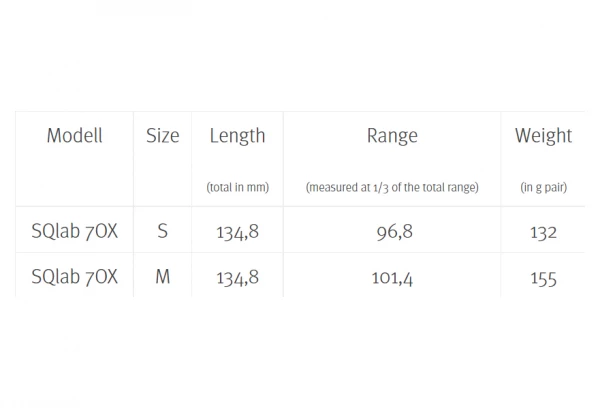Select the 134,8 length in the M row
This screenshot has height=408, width=600.
pyautogui.click(x=237, y=278)
